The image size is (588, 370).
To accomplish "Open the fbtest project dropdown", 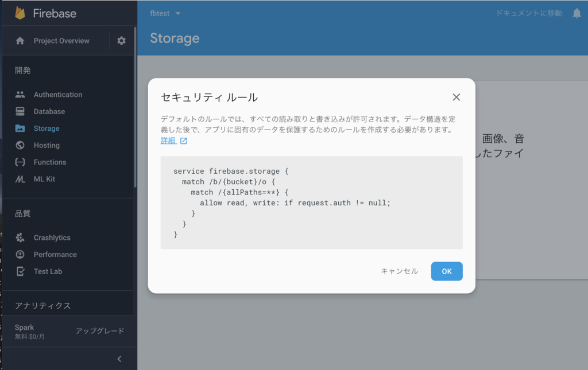I will pyautogui.click(x=165, y=13).
